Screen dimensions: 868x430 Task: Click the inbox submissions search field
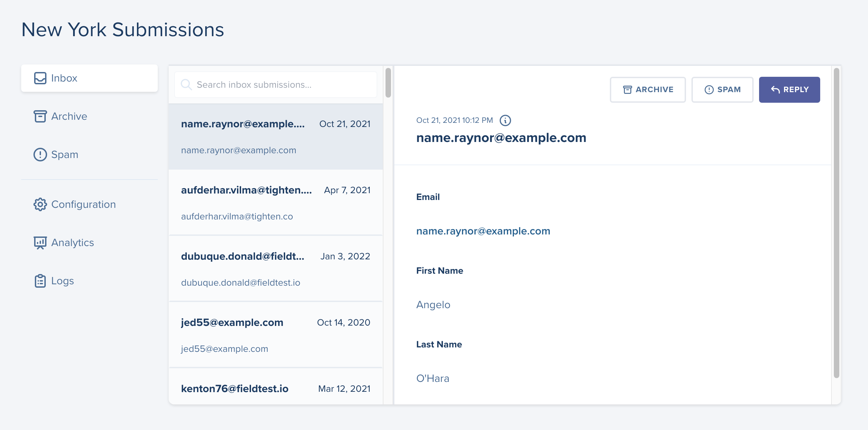[275, 84]
